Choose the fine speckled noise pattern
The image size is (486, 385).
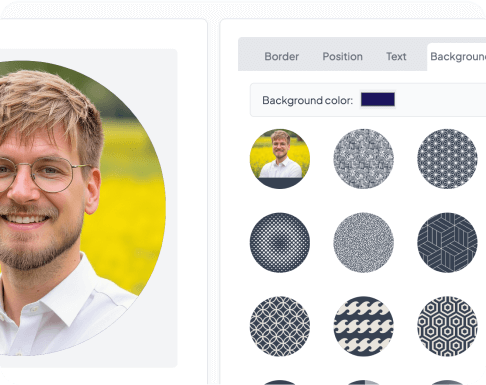click(363, 242)
